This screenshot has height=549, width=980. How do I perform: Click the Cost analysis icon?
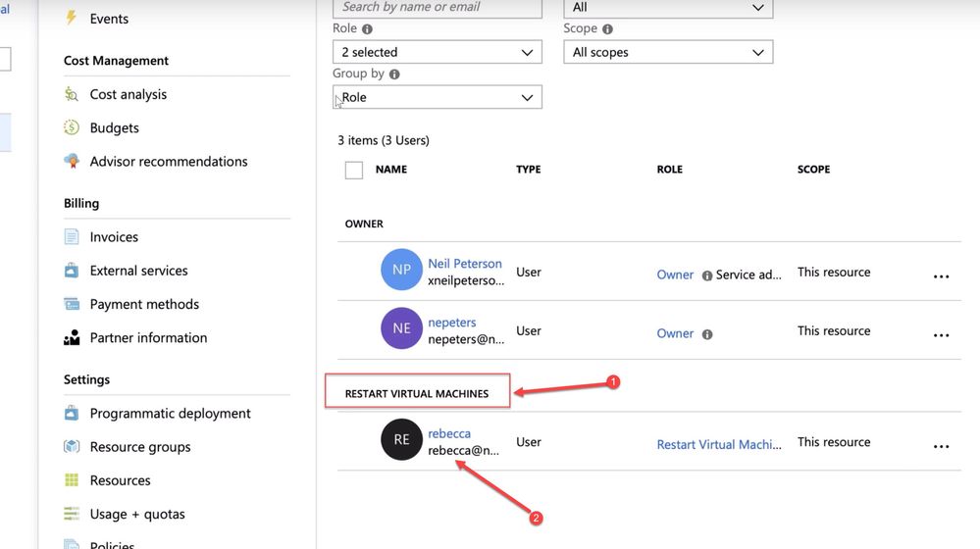coord(72,94)
